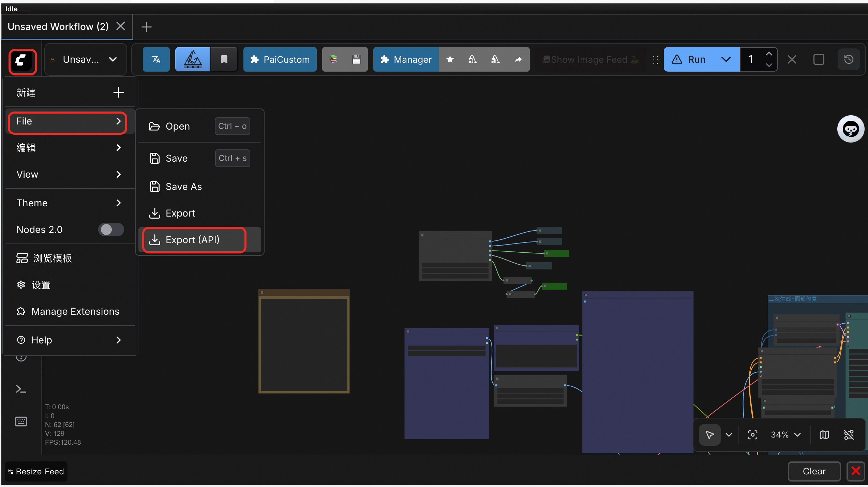Image resolution: width=868 pixels, height=487 pixels.
Task: Expand the Unsav... workflow dropdown
Action: click(x=113, y=60)
